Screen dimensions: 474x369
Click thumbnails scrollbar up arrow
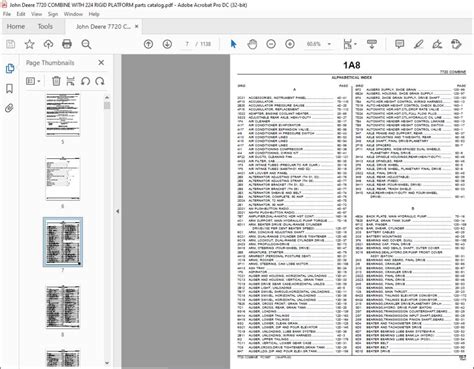(107, 97)
